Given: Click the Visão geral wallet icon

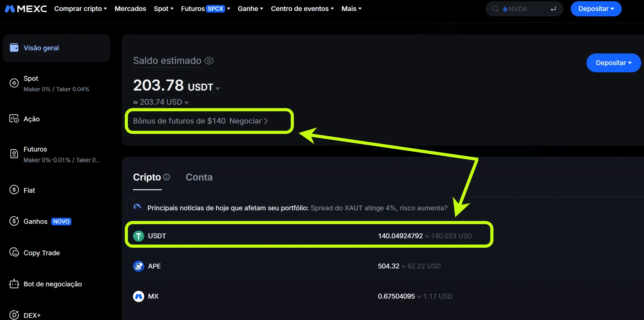Looking at the screenshot, I should pos(14,47).
